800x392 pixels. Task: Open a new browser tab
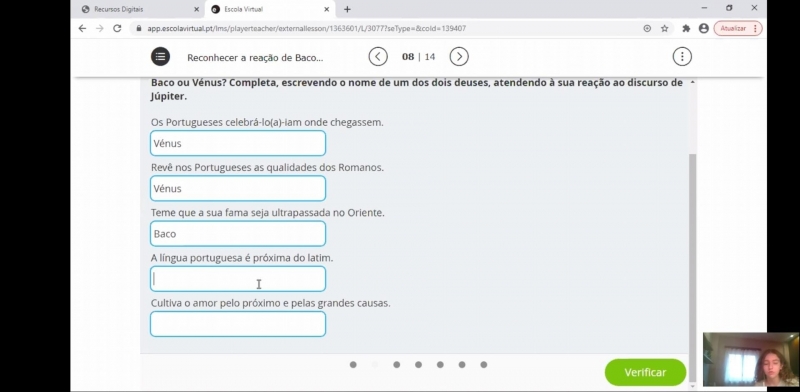click(347, 9)
